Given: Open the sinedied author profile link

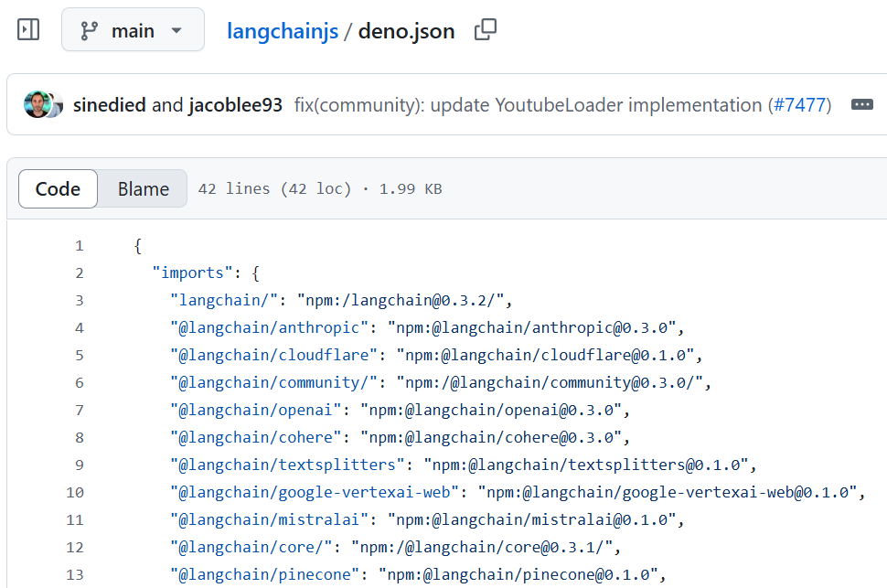Looking at the screenshot, I should 109,105.
